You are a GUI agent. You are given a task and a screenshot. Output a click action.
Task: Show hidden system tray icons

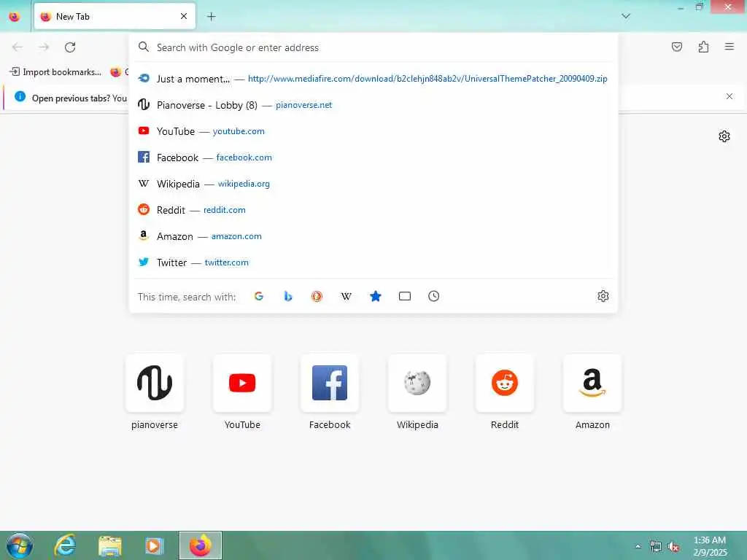click(638, 546)
